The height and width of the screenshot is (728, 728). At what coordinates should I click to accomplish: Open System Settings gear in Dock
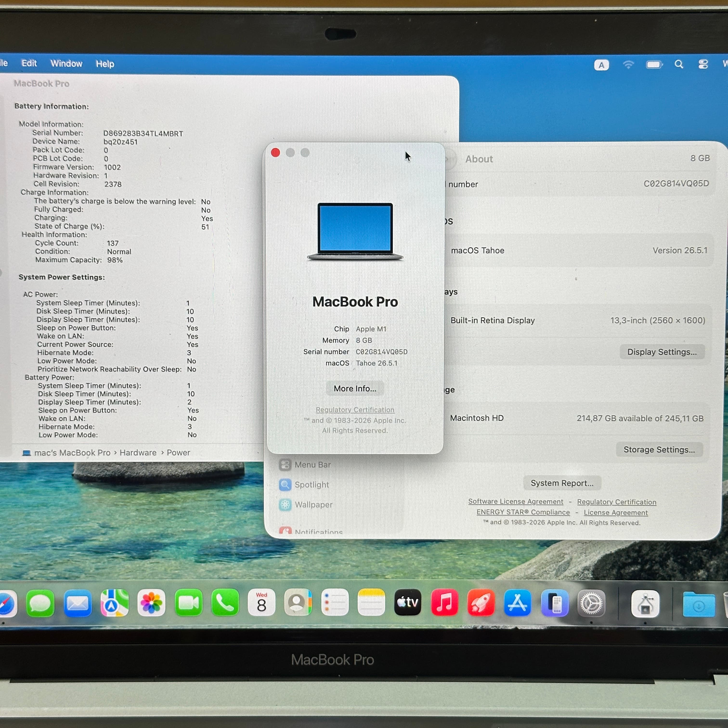[x=591, y=603]
